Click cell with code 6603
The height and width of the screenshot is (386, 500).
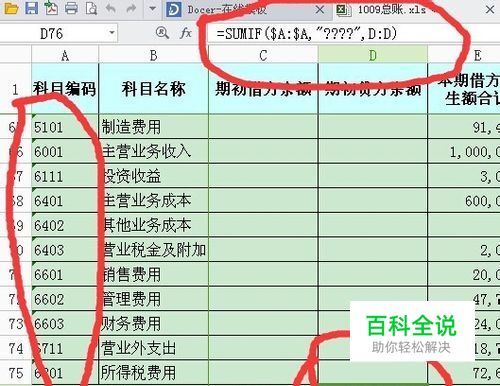pyautogui.click(x=65, y=323)
